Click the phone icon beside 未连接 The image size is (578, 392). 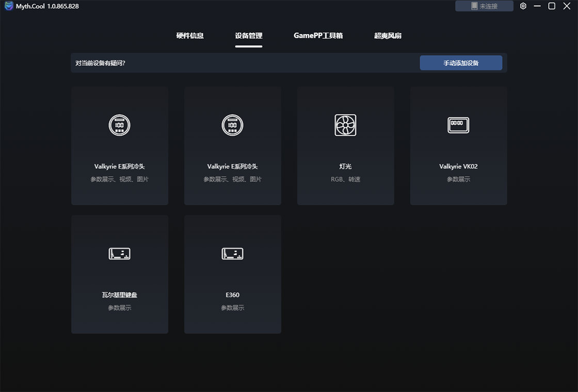474,6
